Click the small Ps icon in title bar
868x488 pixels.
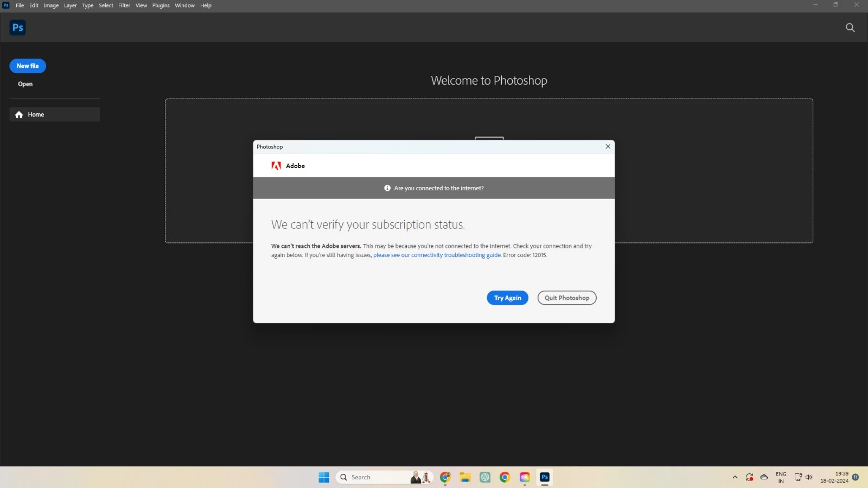pos(6,5)
